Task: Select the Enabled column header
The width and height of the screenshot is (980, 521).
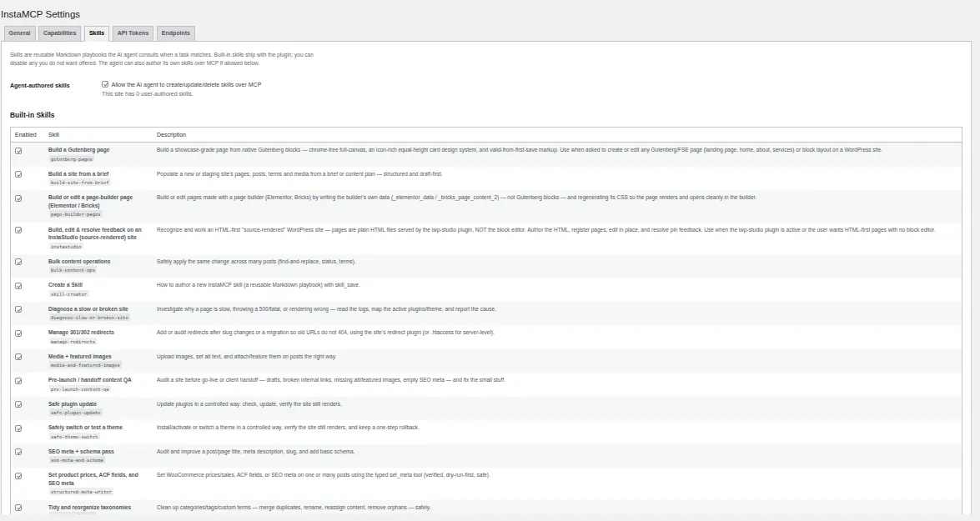Action: coord(26,135)
